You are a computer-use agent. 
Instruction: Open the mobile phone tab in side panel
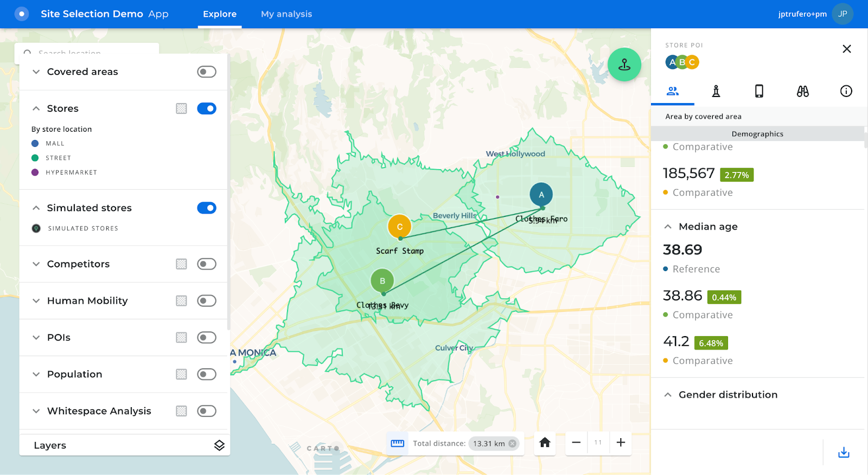(759, 91)
